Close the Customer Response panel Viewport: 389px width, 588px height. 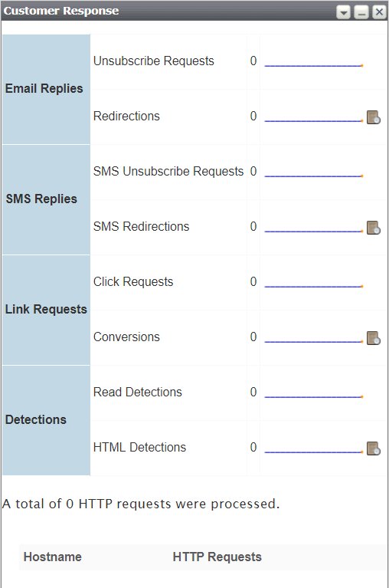[x=379, y=12]
